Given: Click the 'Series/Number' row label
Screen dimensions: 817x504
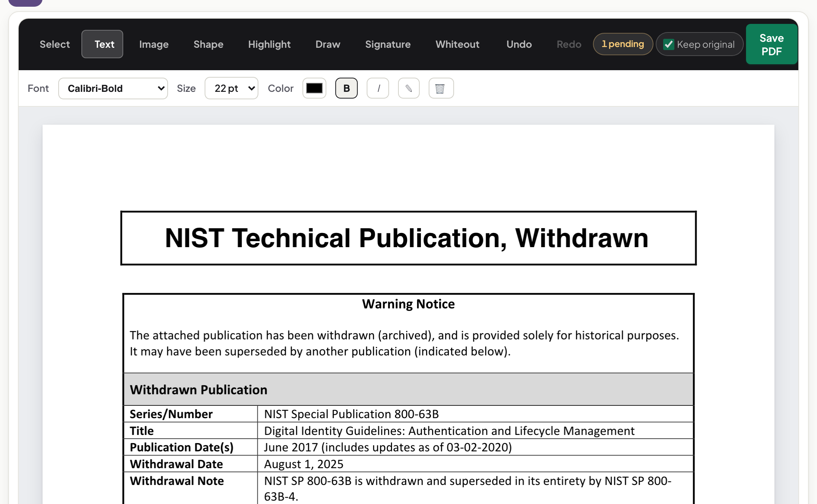Looking at the screenshot, I should click(171, 414).
